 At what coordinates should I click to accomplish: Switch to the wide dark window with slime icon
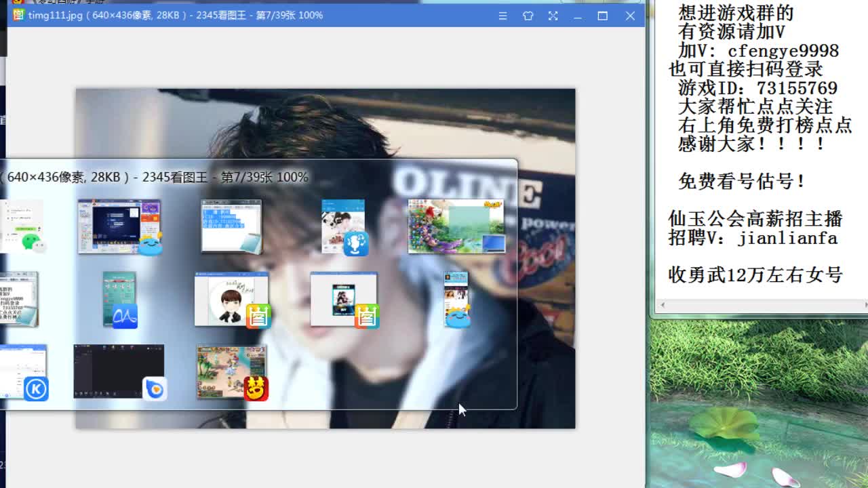[x=120, y=227]
